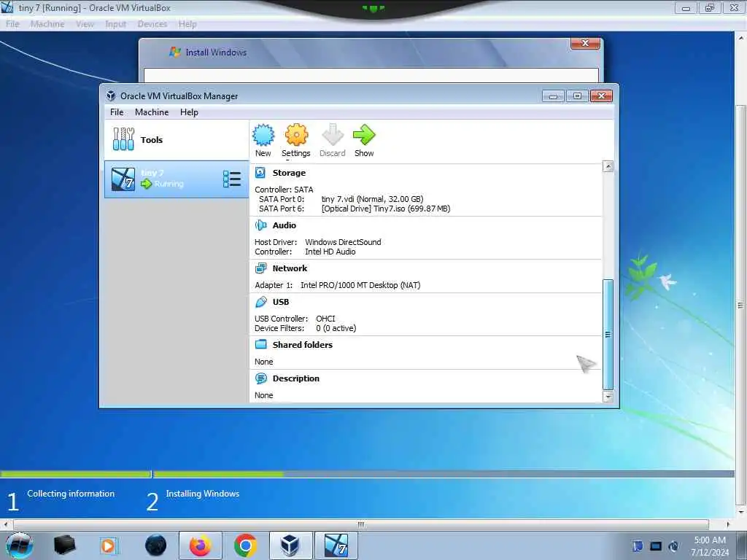Click the green Show arrow

[364, 135]
